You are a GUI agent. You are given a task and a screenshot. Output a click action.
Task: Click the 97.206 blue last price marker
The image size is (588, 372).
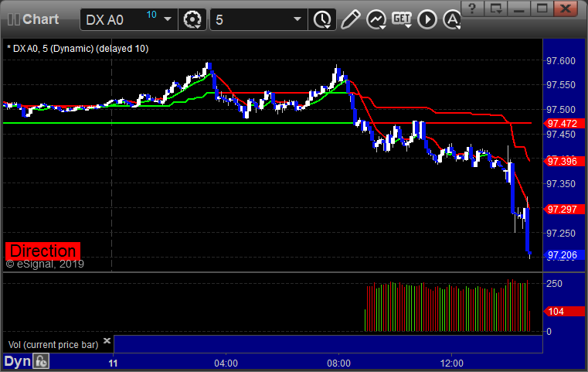point(563,255)
